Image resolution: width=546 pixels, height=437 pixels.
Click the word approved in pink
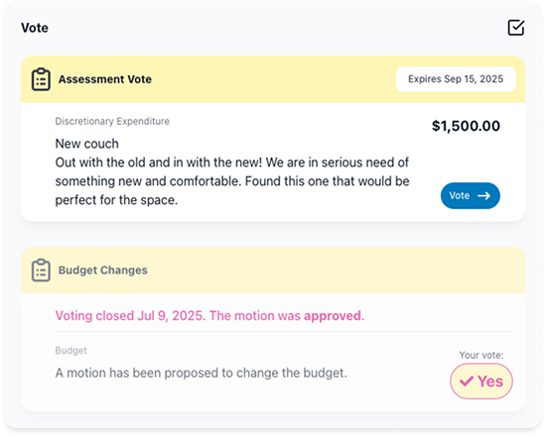(x=334, y=316)
